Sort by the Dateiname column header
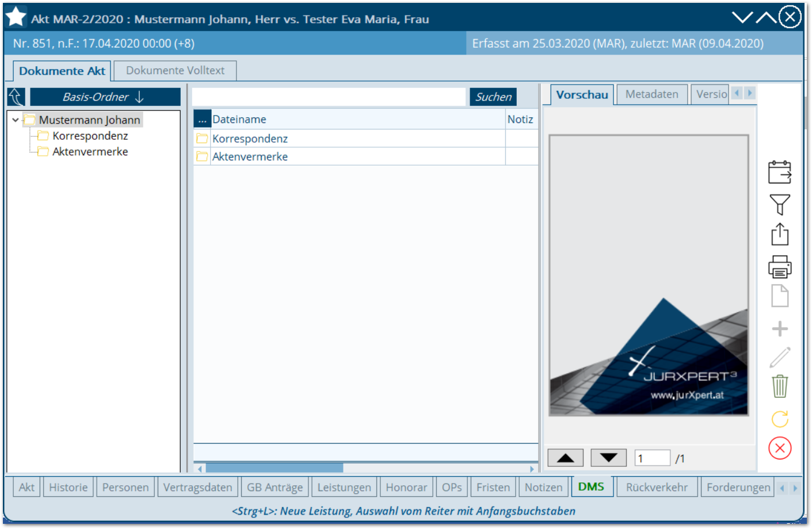 358,120
